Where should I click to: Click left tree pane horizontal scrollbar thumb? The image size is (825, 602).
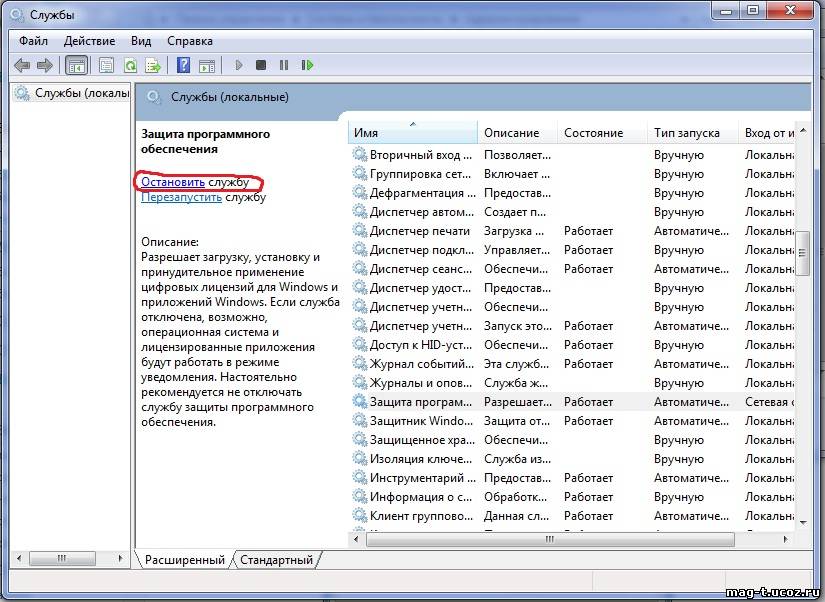coord(62,558)
